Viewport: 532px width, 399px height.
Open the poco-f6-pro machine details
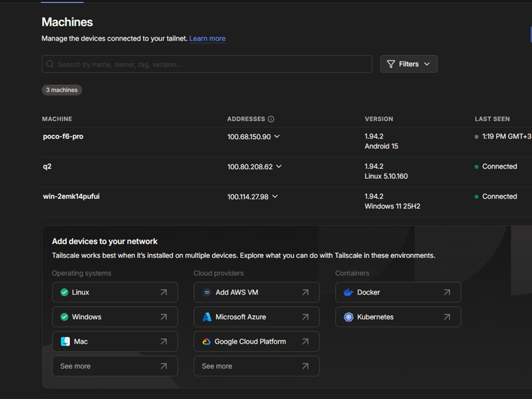63,136
